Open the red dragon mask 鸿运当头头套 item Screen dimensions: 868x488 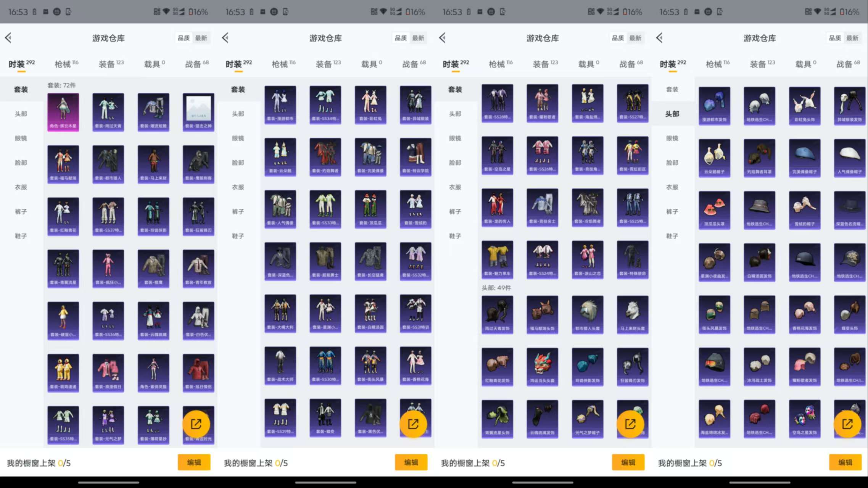[542, 366]
